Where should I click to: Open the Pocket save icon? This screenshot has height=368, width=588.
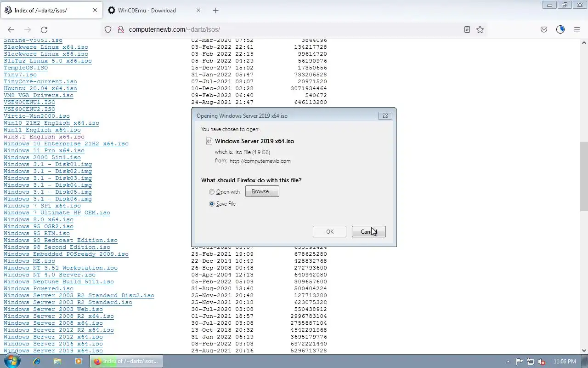point(544,29)
